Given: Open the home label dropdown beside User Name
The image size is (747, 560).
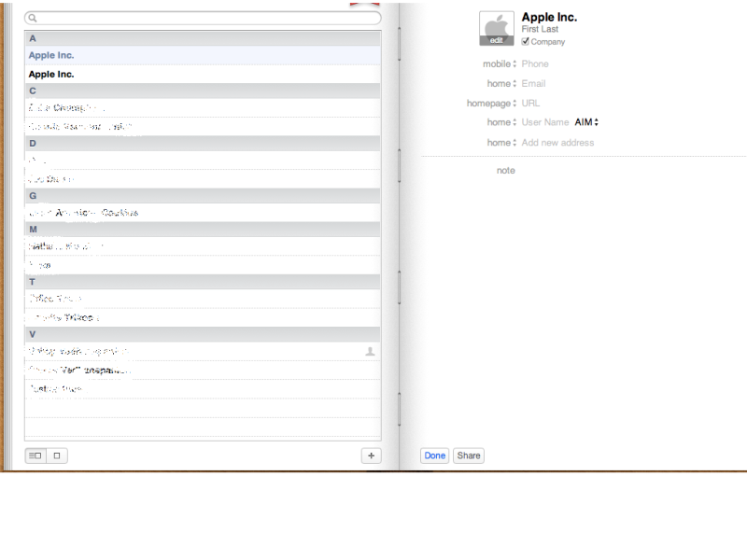Looking at the screenshot, I should coord(501,122).
